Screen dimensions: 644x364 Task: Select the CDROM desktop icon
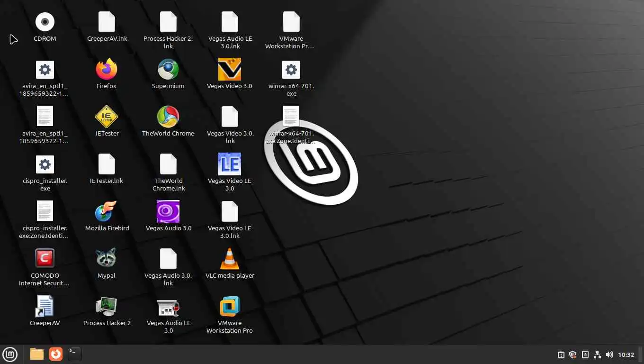click(x=45, y=22)
